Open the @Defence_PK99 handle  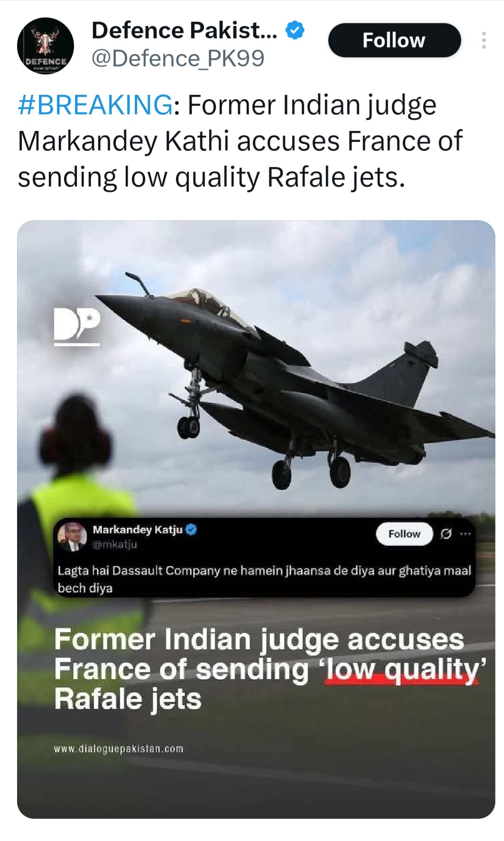(177, 58)
